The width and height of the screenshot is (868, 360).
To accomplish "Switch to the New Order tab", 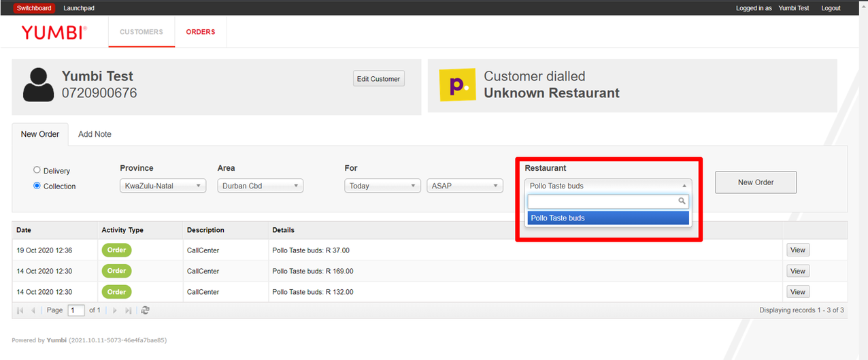I will click(x=40, y=134).
